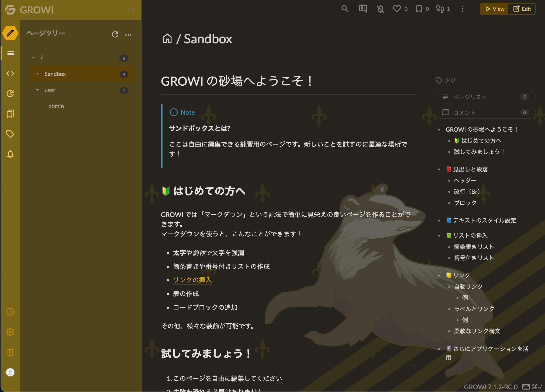Open the custom sidebar code icon
The width and height of the screenshot is (545, 392).
pyautogui.click(x=10, y=73)
